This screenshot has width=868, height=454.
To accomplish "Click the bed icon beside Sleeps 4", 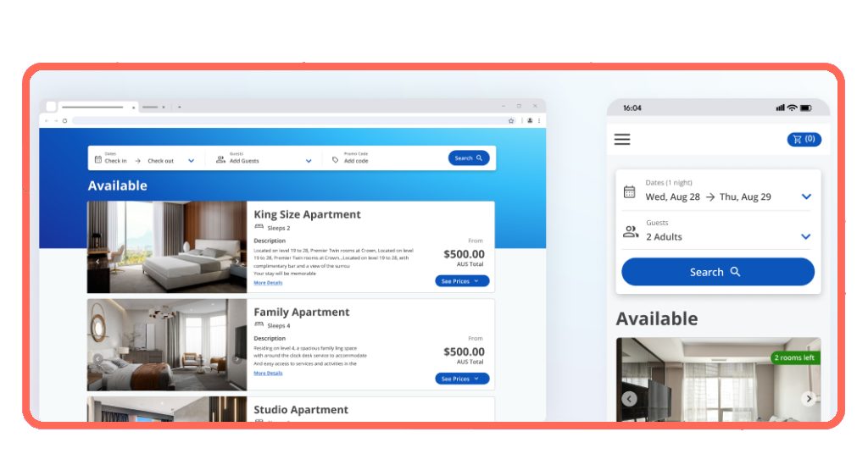I will (x=259, y=324).
